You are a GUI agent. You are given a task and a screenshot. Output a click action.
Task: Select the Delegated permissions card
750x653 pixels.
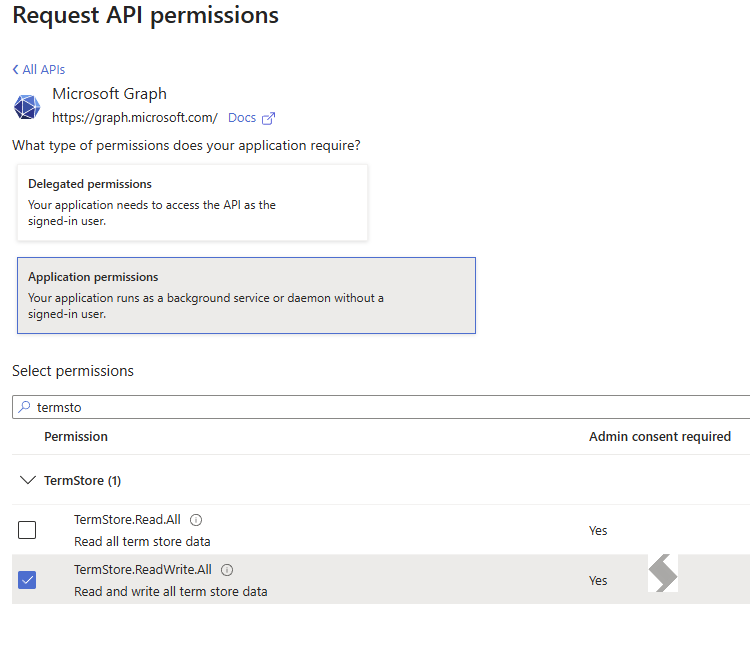click(192, 202)
